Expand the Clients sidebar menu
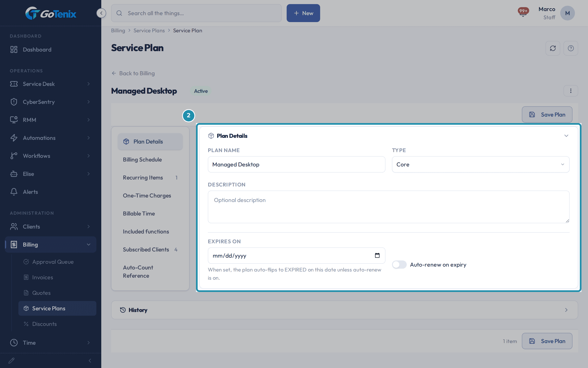 point(51,227)
